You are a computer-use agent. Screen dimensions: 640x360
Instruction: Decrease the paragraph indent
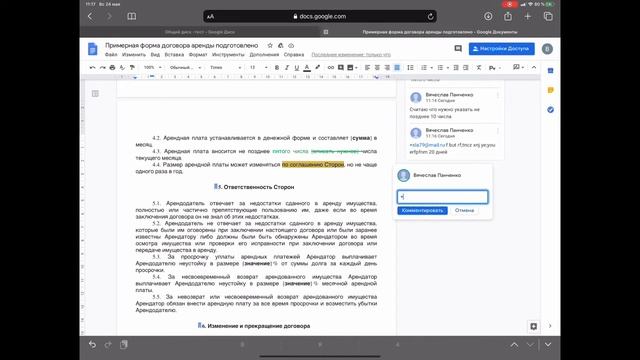click(456, 67)
